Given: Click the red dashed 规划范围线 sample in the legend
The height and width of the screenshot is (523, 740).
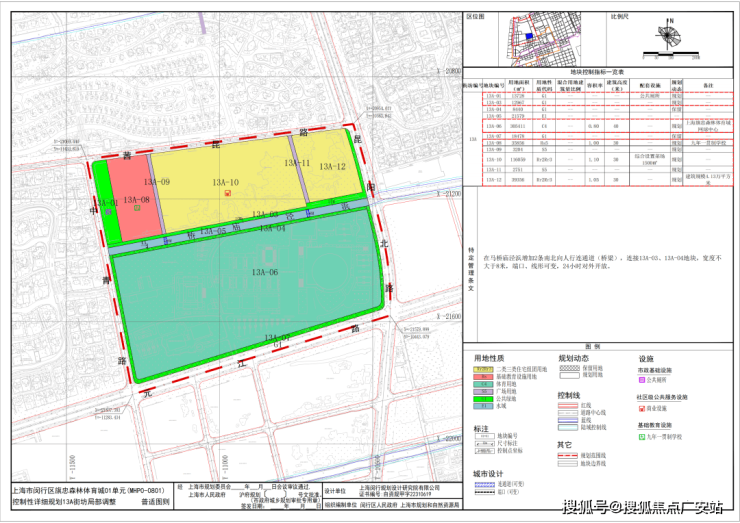Looking at the screenshot, I should pyautogui.click(x=568, y=456).
